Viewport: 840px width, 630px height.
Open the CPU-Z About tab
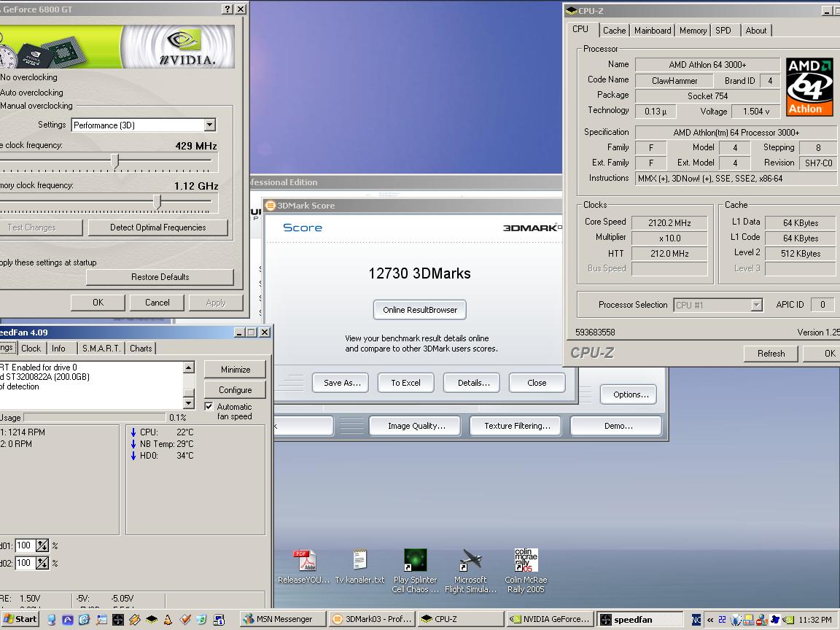point(756,31)
